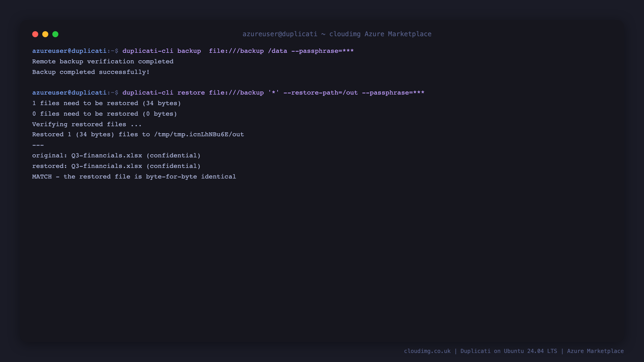Click the green maximize window dot
This screenshot has width=644, height=362.
coord(55,34)
